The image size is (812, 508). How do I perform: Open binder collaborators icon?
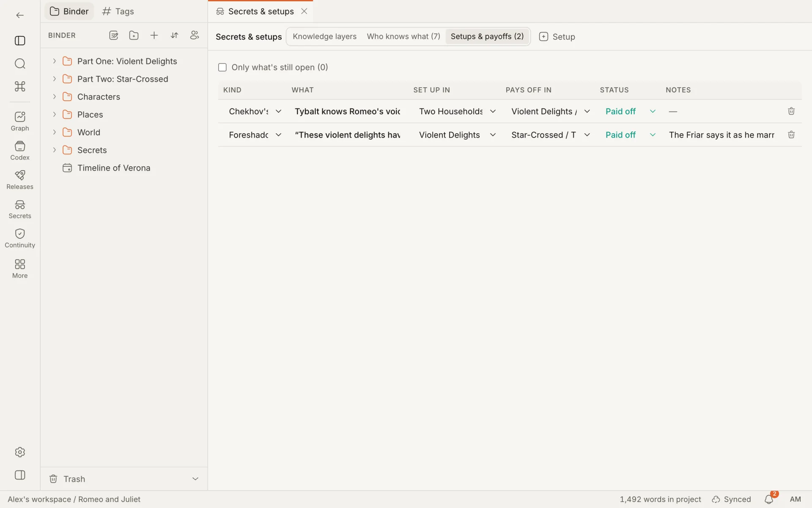[x=195, y=36]
